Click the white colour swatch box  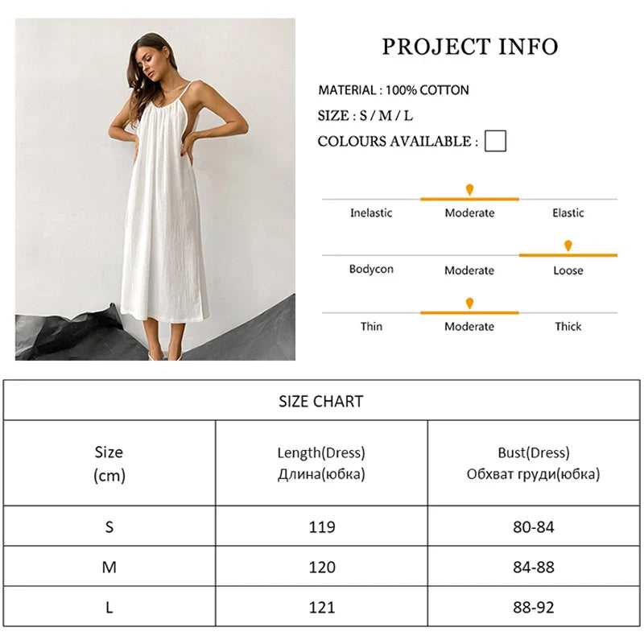[496, 142]
